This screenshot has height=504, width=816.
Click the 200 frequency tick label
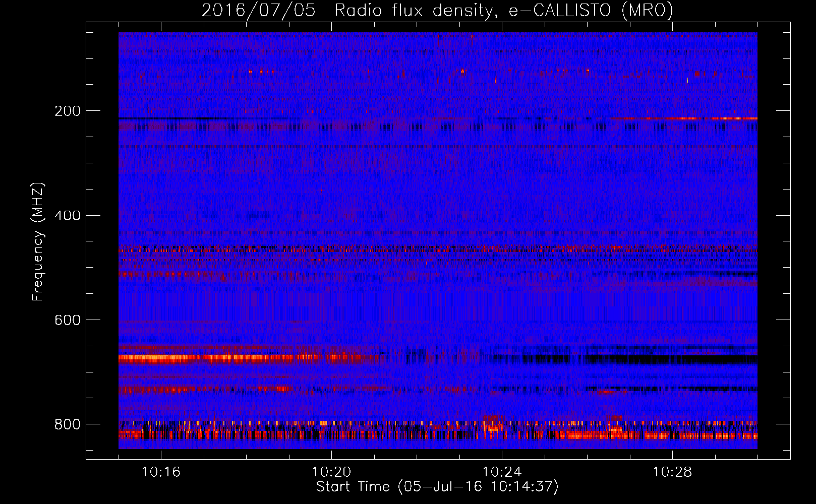[x=67, y=111]
